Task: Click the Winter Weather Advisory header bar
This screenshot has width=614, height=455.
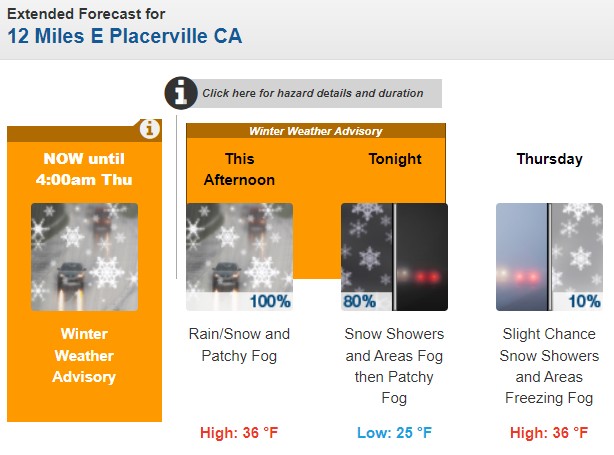Action: (315, 131)
